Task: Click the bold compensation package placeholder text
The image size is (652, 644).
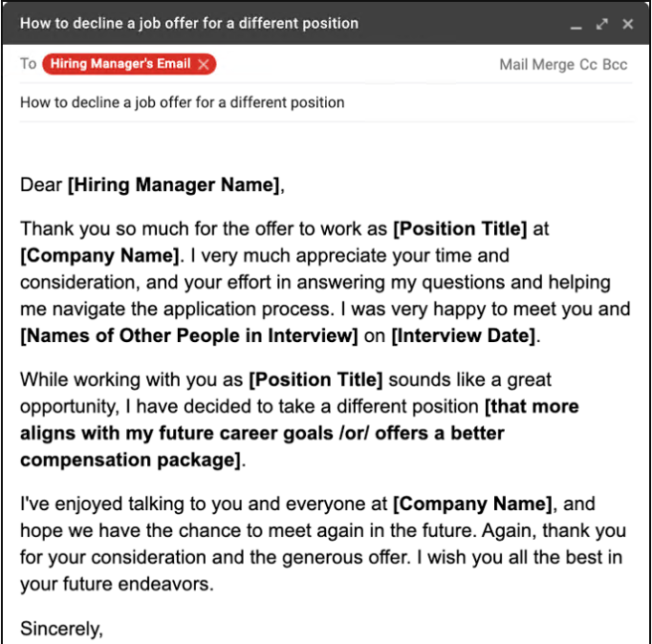Action: click(131, 460)
